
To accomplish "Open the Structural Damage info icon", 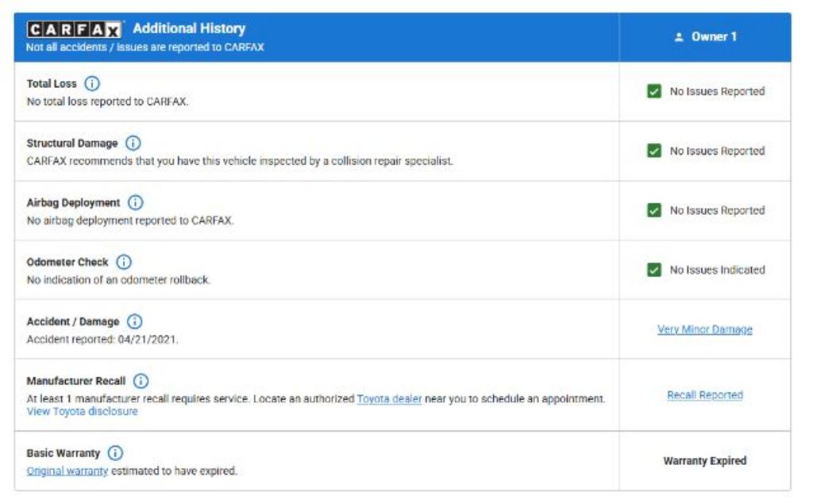I will click(x=133, y=144).
